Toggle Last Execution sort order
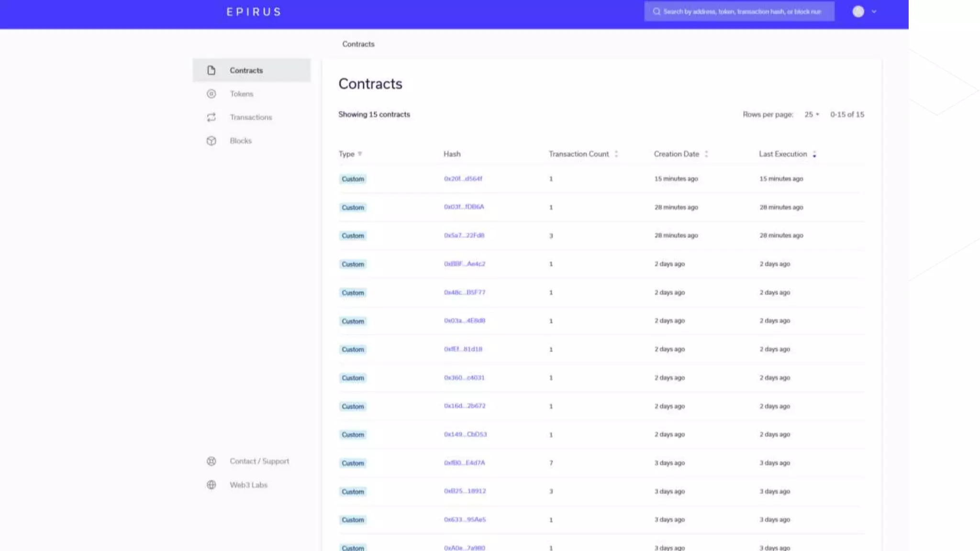The height and width of the screenshot is (551, 980). point(814,154)
